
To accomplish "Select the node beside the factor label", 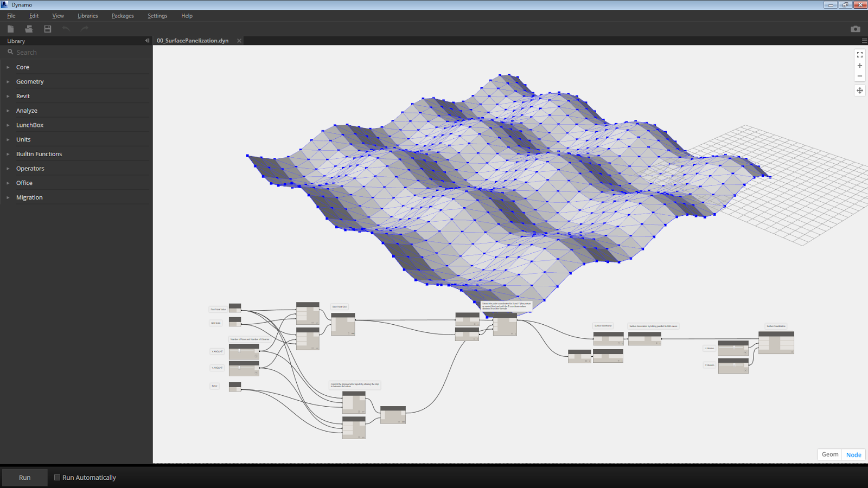I will click(x=235, y=387).
